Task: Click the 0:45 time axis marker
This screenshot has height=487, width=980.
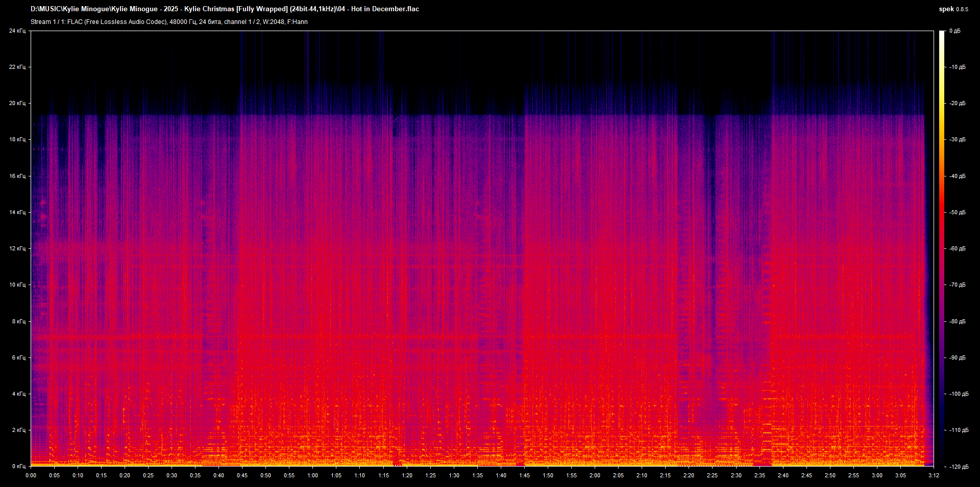Action: coord(242,475)
